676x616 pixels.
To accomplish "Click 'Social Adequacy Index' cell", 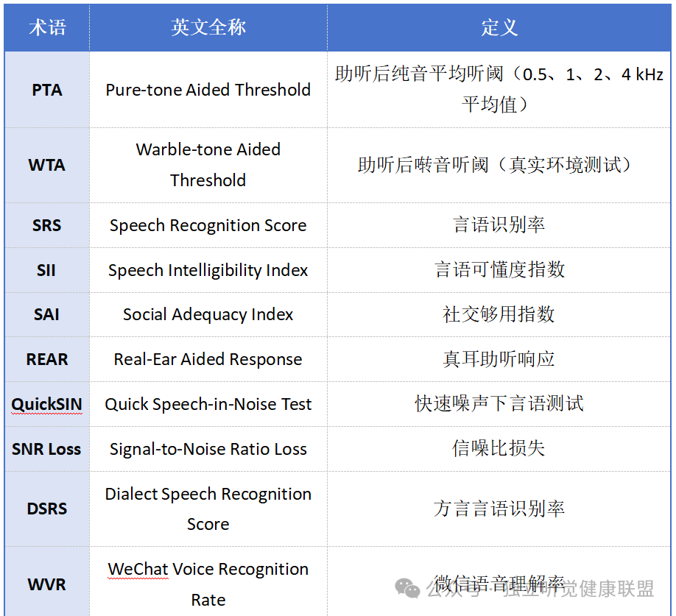I will [x=208, y=314].
